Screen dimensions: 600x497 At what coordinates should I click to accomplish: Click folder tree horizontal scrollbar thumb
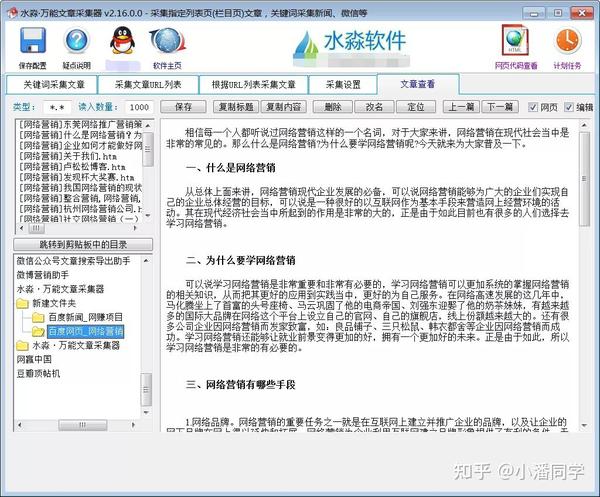coord(82,425)
